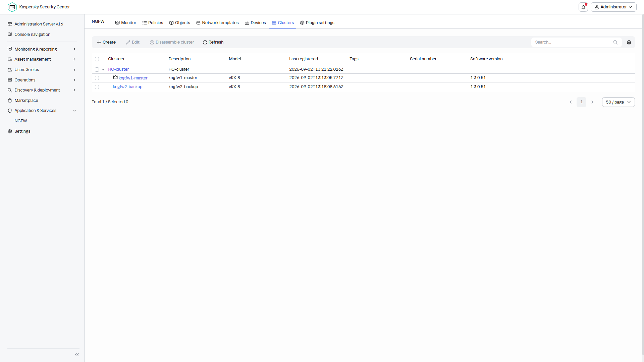This screenshot has height=362, width=644.
Task: Open table column settings gear
Action: 629,42
